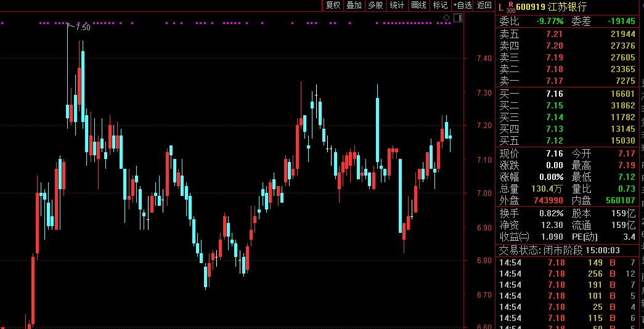
Task: Click the 交易状态 闭市阶段 status bar
Action: [x=568, y=250]
